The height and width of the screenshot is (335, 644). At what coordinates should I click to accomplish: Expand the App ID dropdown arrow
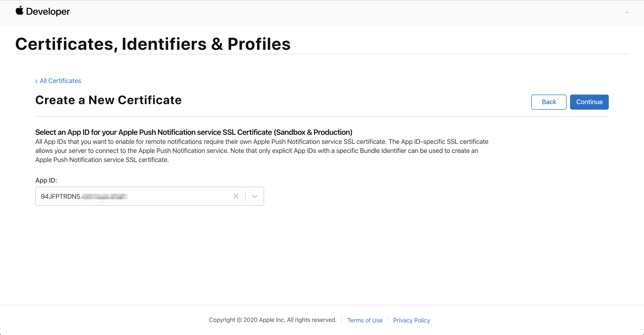point(255,196)
